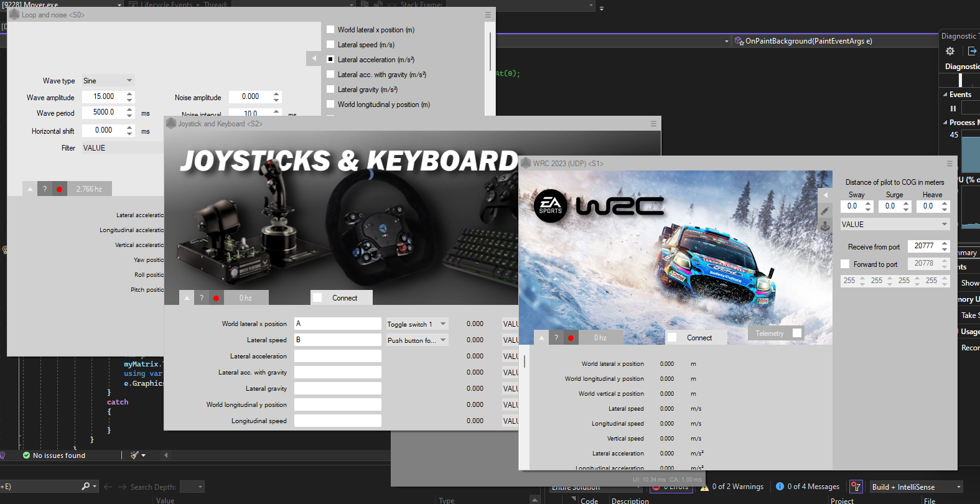Open the Toggle switch 1 dropdown
The width and height of the screenshot is (980, 504).
(417, 324)
